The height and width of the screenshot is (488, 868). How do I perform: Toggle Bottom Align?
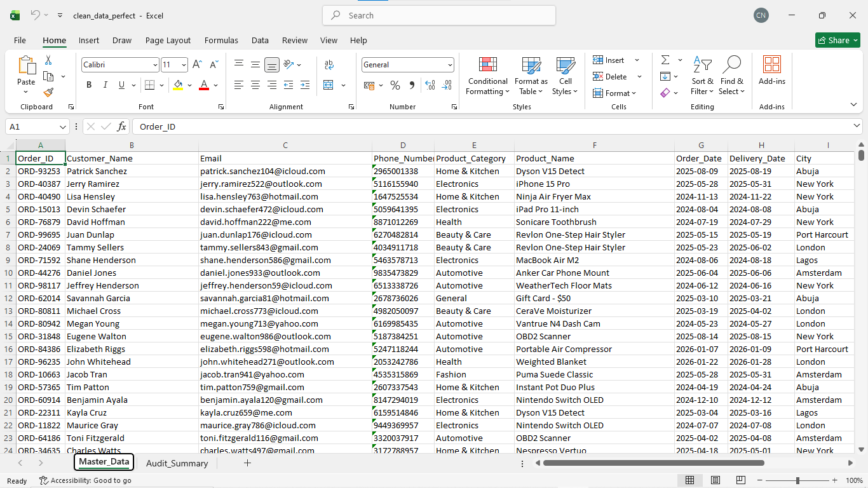coord(272,64)
